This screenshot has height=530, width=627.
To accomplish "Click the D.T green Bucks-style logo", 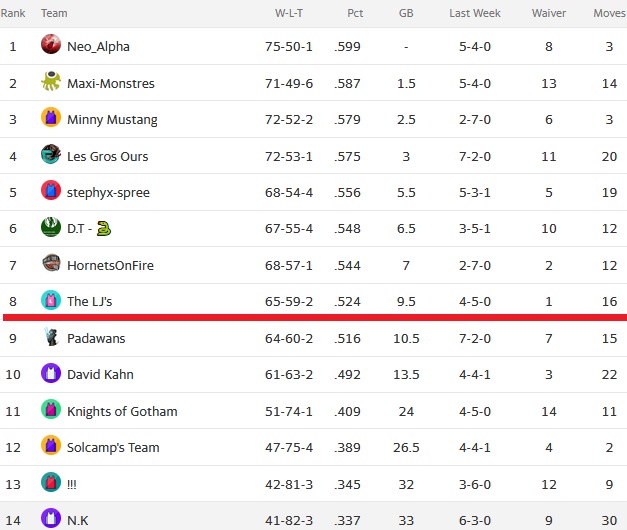I will [x=51, y=227].
